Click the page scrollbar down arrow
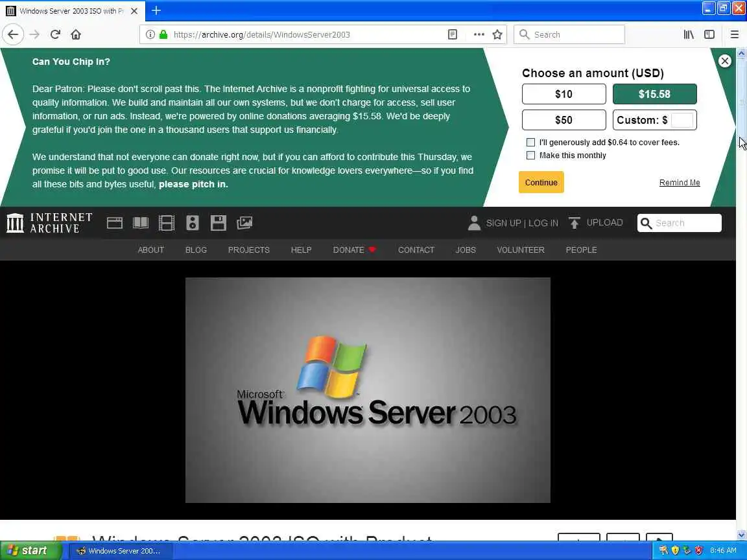Viewport: 747px width, 560px height. coord(741,535)
